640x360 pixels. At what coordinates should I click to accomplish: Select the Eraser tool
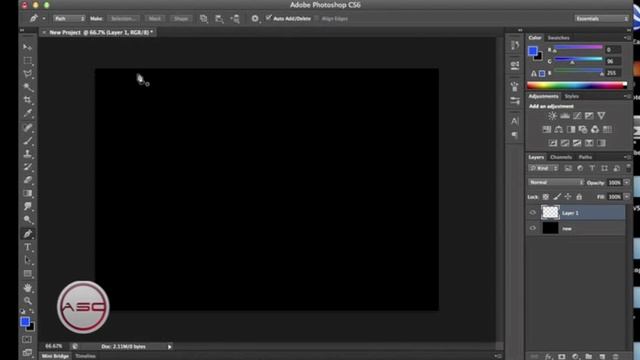click(27, 180)
